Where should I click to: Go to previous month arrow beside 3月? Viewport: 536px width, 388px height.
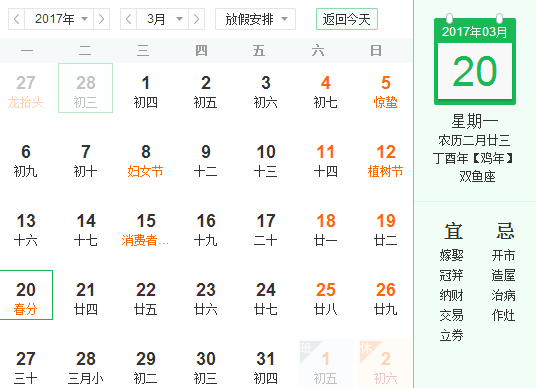tap(129, 19)
